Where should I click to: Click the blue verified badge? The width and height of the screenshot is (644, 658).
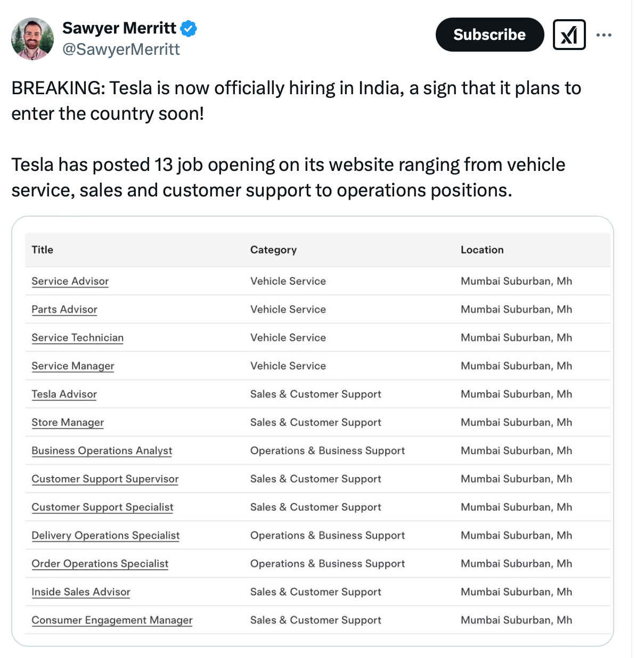tap(189, 28)
